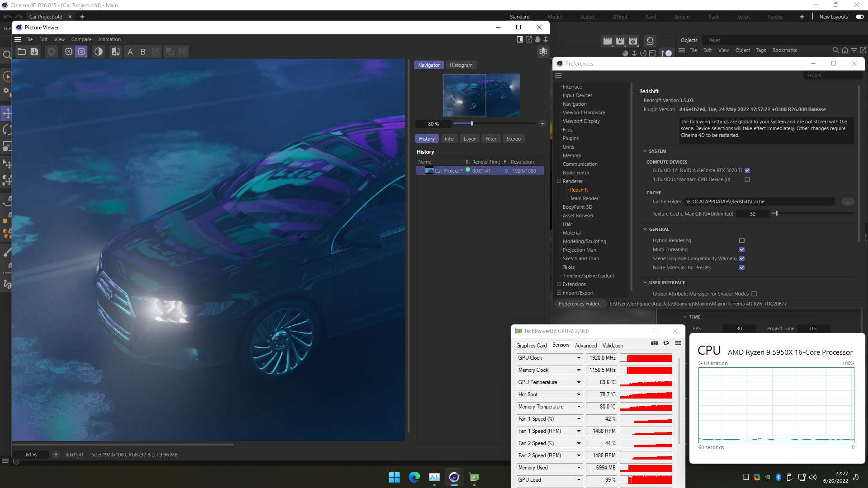Viewport: 868px width, 488px height.
Task: Disable the Multi Threading checkbox
Action: click(x=741, y=249)
